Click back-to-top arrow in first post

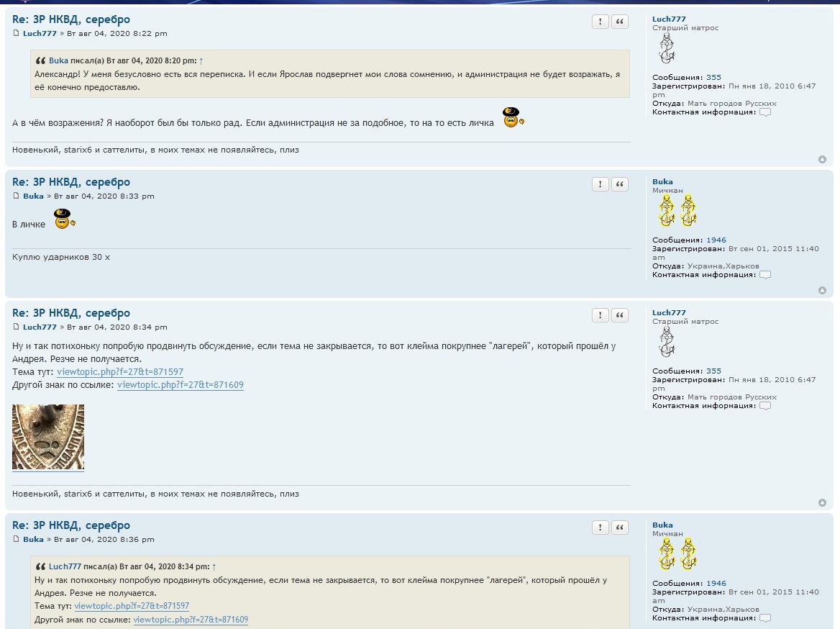[x=822, y=160]
